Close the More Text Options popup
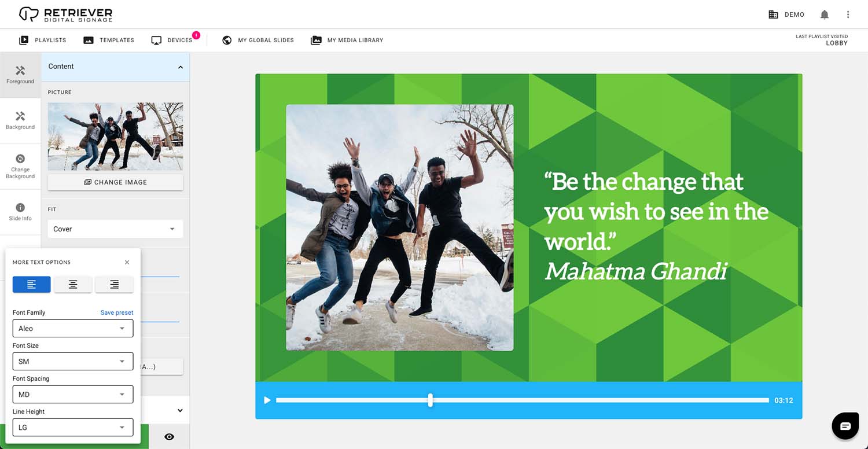 (127, 262)
